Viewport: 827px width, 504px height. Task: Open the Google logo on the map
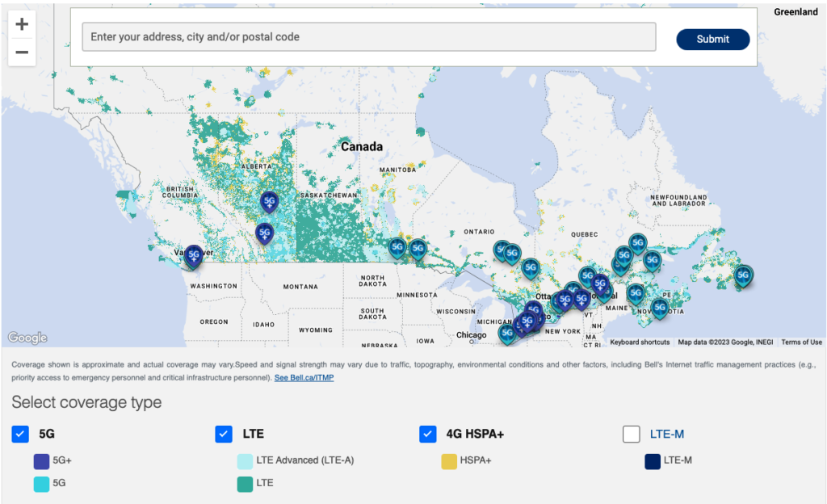click(27, 338)
